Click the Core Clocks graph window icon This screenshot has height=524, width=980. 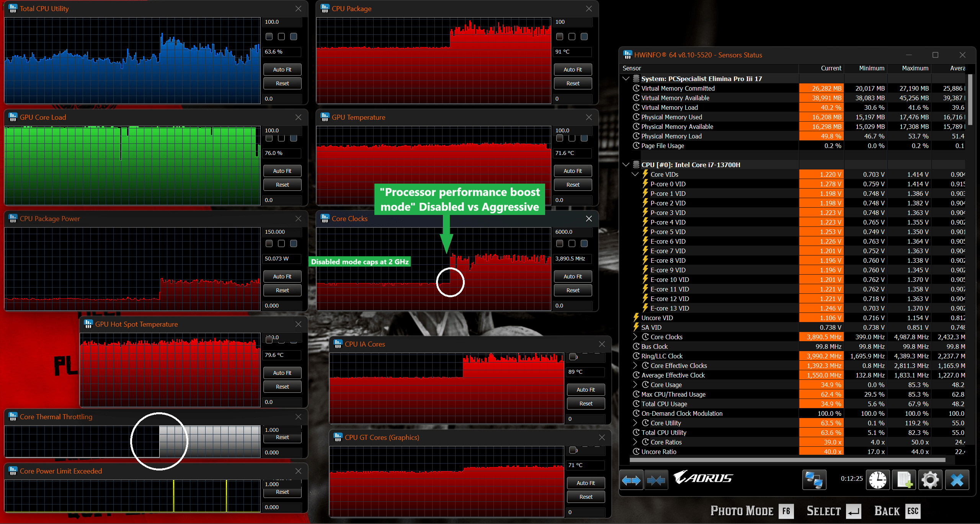(325, 218)
